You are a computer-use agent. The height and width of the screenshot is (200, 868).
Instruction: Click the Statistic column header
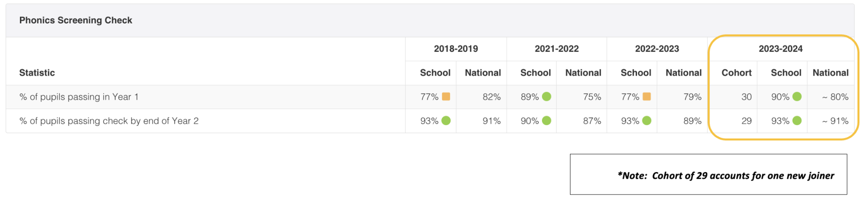[37, 73]
